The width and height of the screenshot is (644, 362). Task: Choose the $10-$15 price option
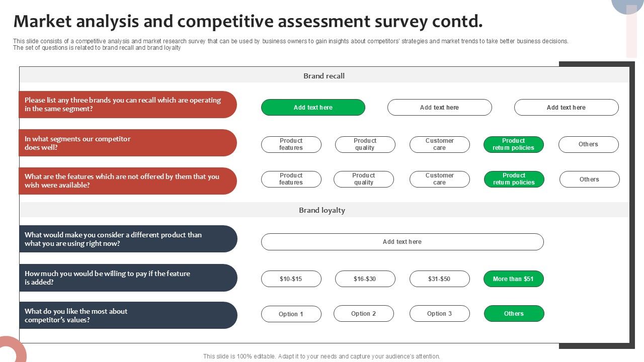click(x=291, y=279)
